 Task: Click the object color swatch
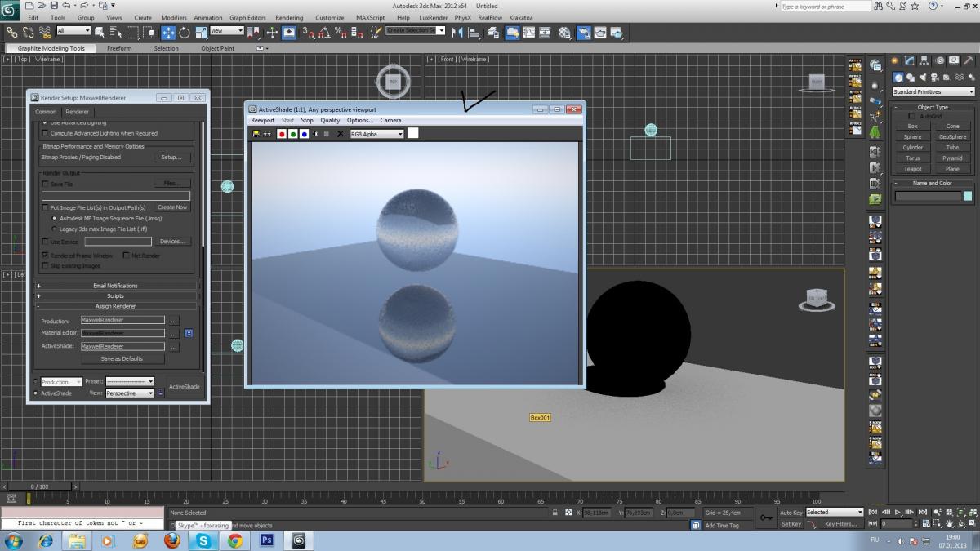[968, 196]
